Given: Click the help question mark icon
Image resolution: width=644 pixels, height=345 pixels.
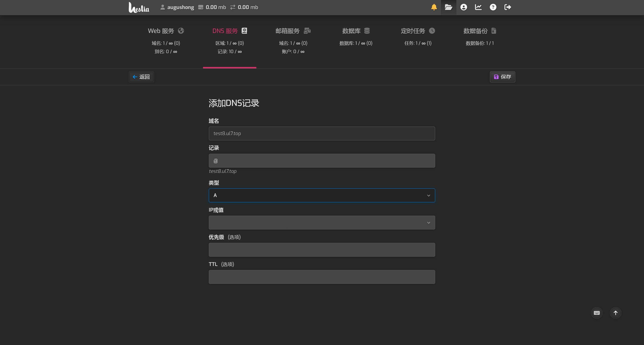Looking at the screenshot, I should coord(493,7).
